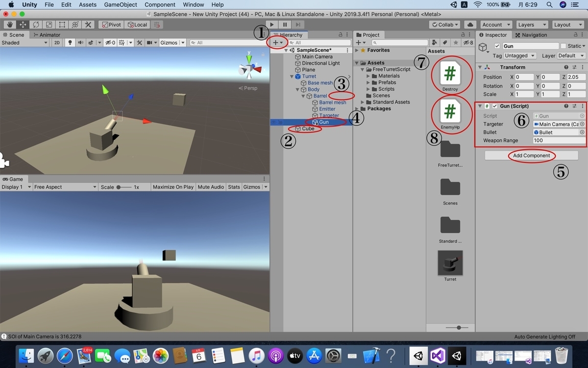The width and height of the screenshot is (588, 368).
Task: Select Main Camera in Hierarchy
Action: coord(317,56)
